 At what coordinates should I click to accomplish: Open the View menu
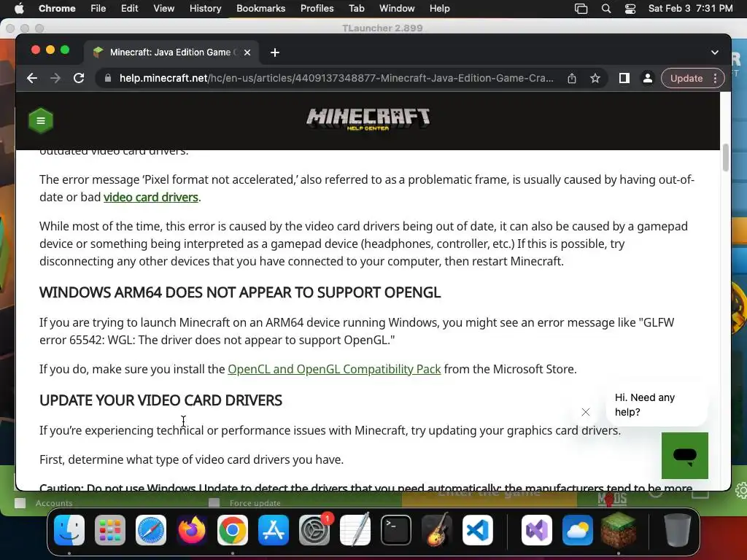point(163,8)
